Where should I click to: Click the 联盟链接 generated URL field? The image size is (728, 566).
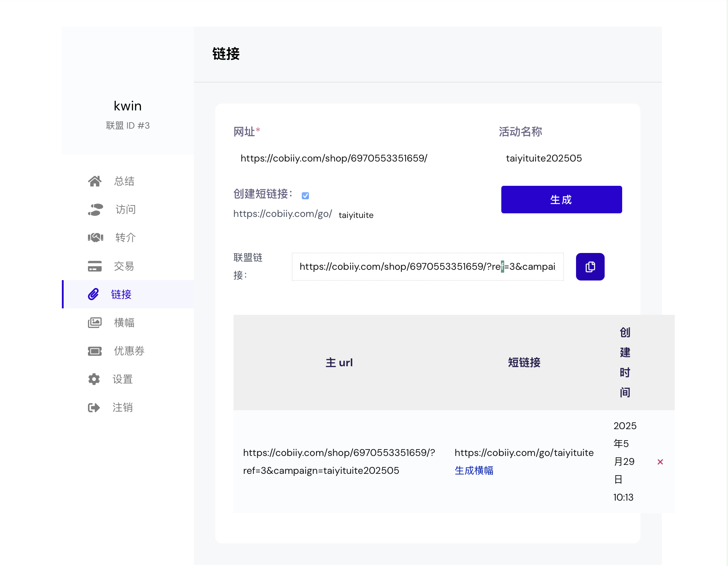pos(428,267)
